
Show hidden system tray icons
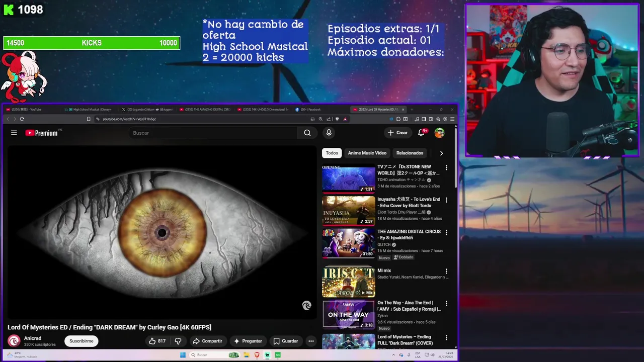(394, 355)
